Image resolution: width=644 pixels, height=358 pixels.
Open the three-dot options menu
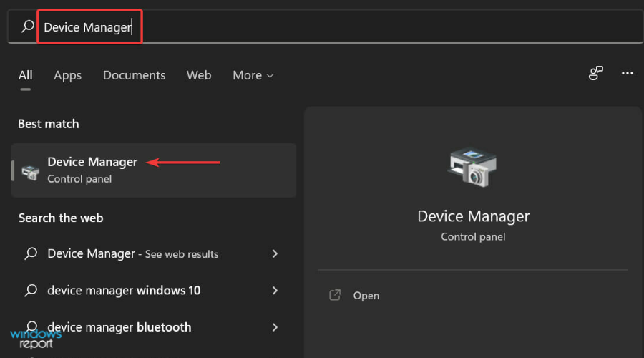[x=627, y=73]
